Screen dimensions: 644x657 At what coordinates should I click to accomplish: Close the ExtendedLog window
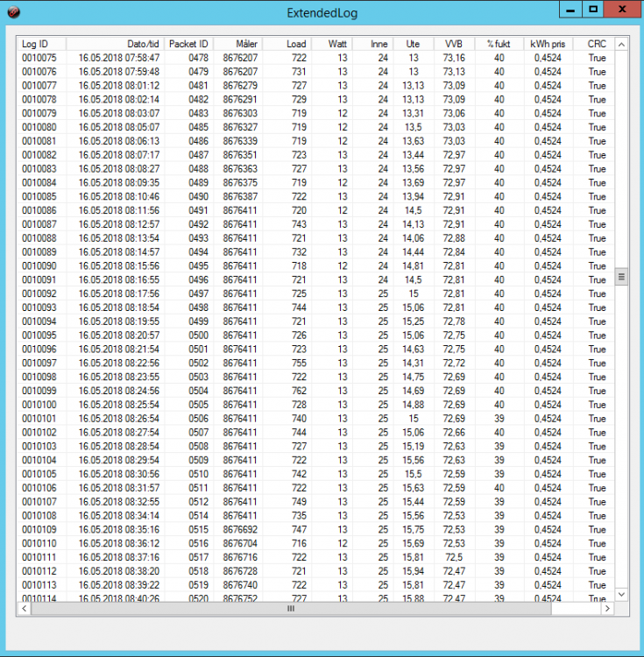coord(622,10)
